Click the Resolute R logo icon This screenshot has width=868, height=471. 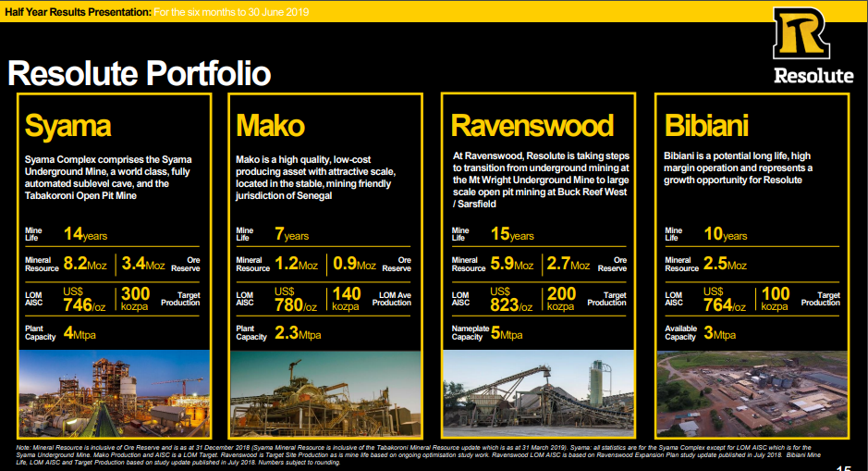coord(801,32)
